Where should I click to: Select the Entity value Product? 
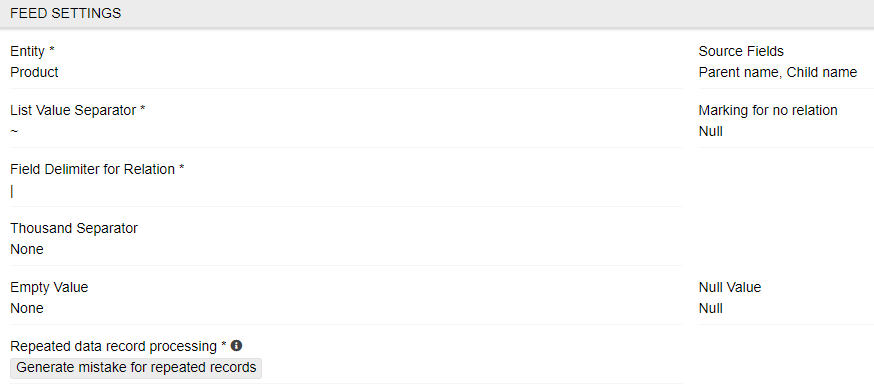tap(35, 72)
